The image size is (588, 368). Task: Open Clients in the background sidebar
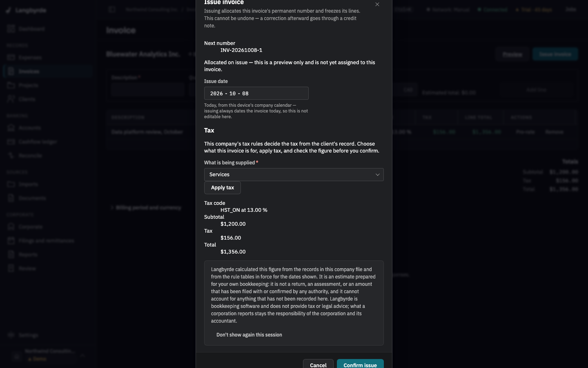[x=47, y=99]
